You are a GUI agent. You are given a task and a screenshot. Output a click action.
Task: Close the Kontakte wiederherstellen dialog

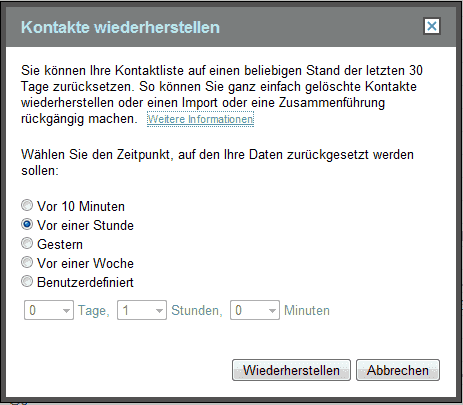pyautogui.click(x=432, y=26)
